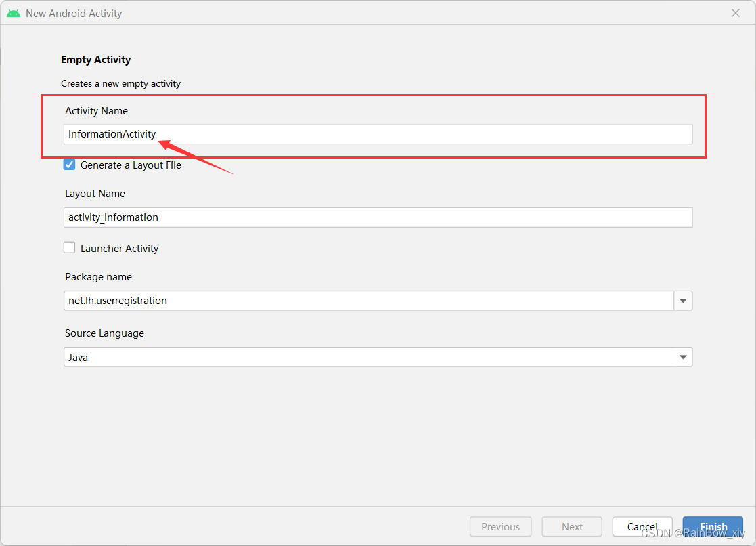
Task: Click the Android logo icon in title bar
Action: coord(14,13)
